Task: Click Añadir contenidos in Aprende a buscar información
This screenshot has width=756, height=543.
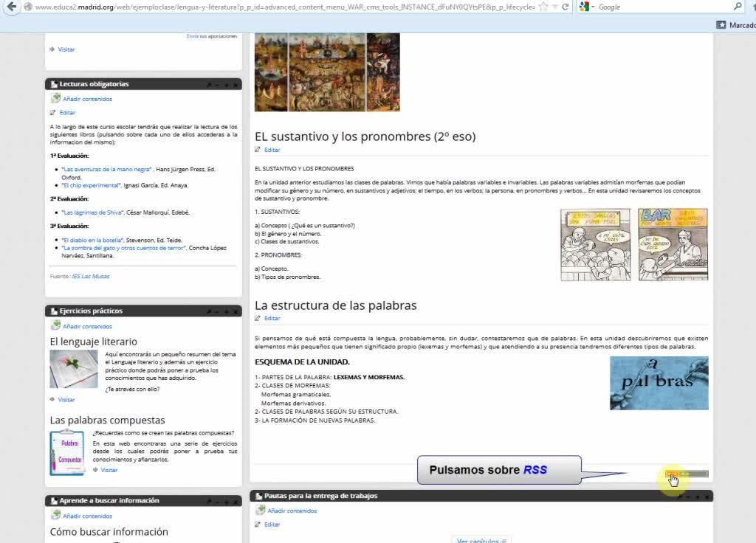Action: [x=87, y=516]
